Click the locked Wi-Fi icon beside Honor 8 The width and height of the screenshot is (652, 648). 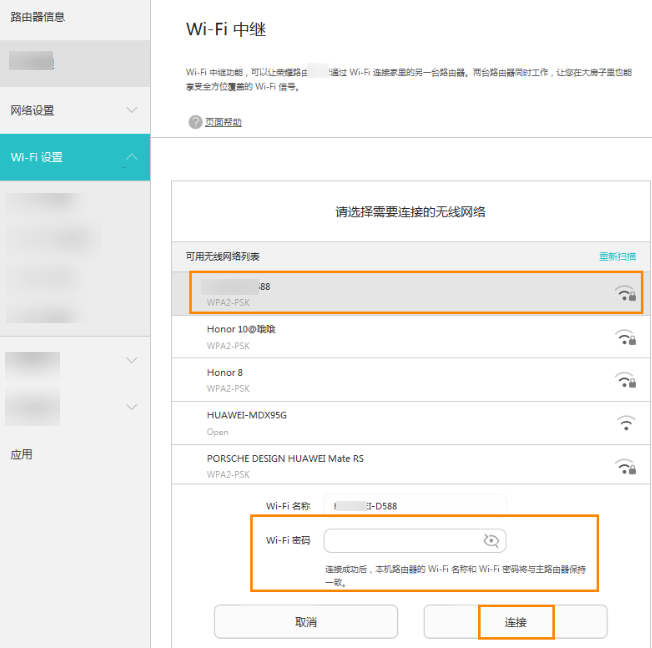626,380
